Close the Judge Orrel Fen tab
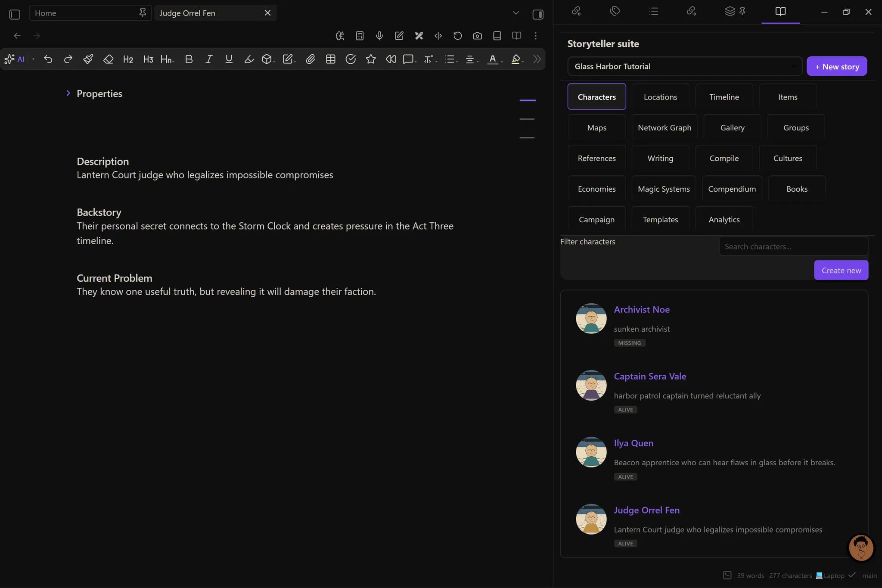 pos(267,13)
